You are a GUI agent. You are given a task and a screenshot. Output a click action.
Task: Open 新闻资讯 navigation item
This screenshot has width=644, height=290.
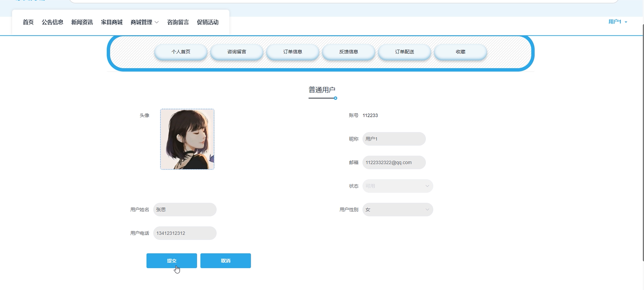(x=82, y=22)
